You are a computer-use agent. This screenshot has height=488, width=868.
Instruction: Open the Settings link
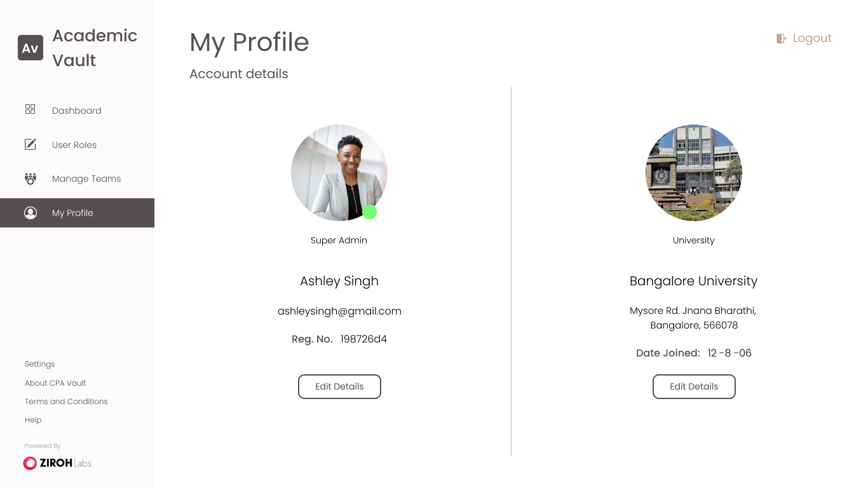(40, 364)
